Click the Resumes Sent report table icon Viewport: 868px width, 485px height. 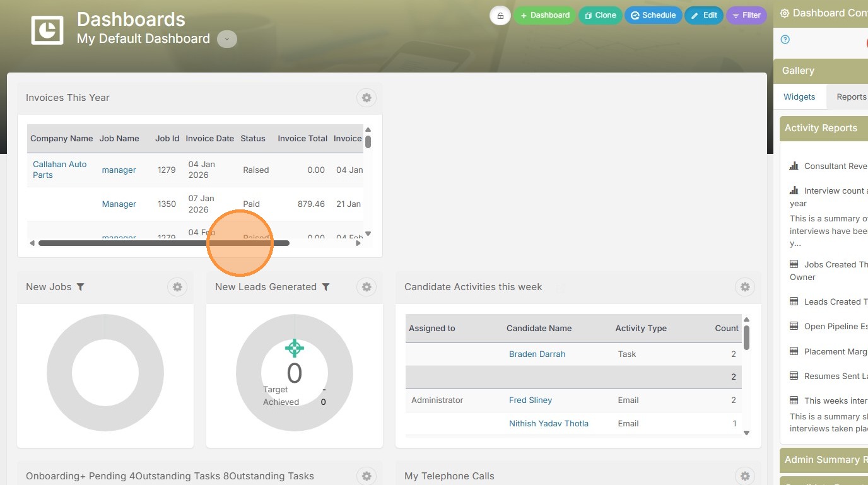(794, 376)
